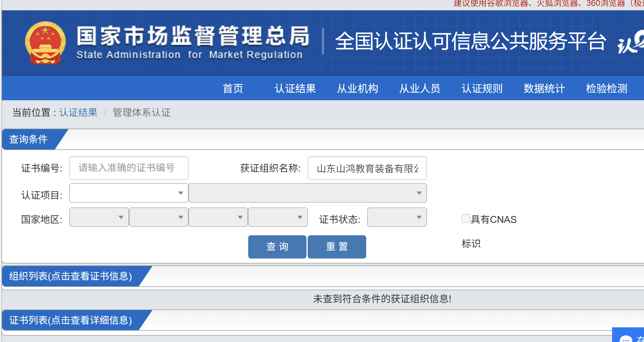This screenshot has height=342, width=644.
Task: Click the 获证组织名称 text field
Action: pos(367,168)
